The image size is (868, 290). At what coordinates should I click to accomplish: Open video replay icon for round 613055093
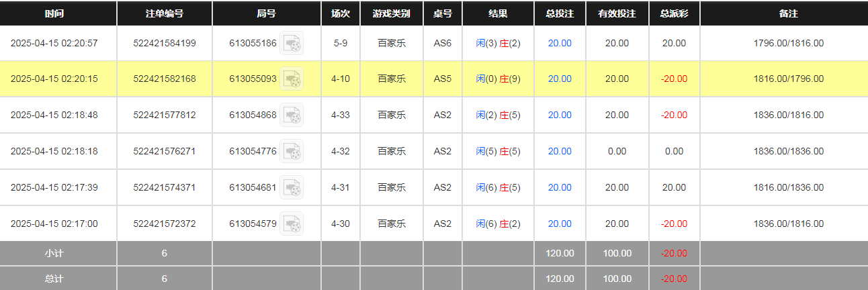coord(292,79)
